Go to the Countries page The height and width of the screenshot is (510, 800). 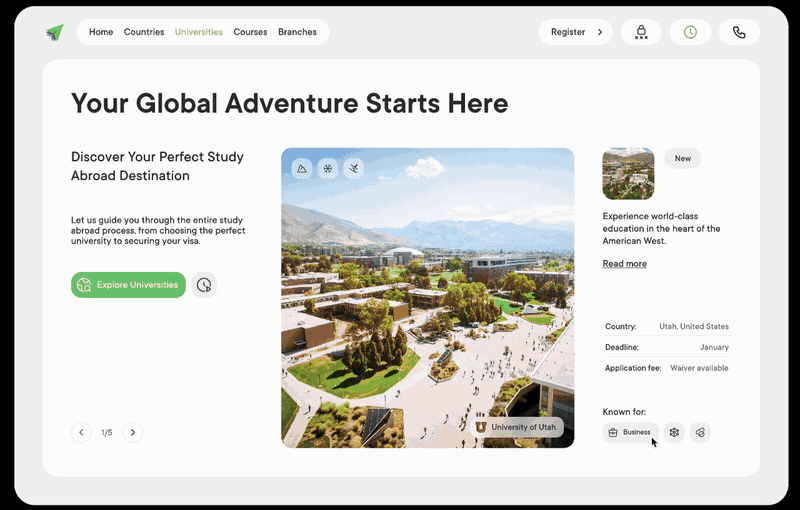click(144, 32)
